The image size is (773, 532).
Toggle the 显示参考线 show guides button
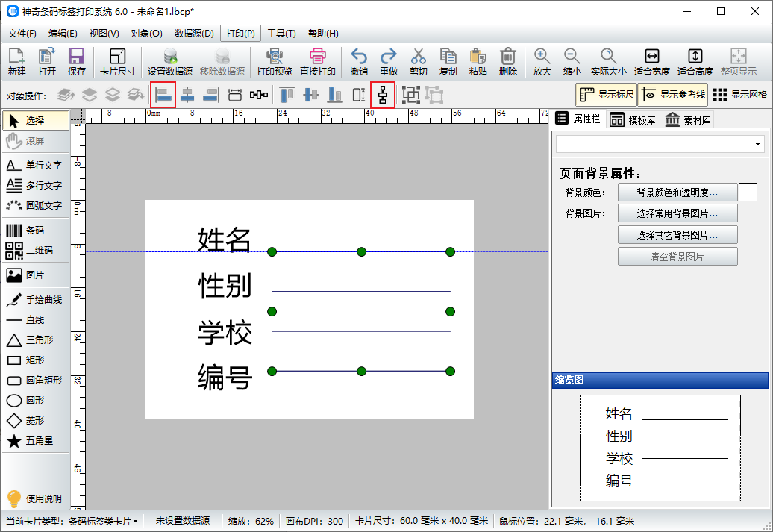(x=672, y=95)
